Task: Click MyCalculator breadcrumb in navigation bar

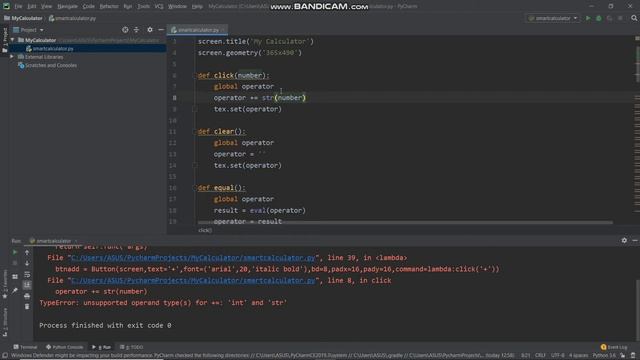Action: coord(23,18)
